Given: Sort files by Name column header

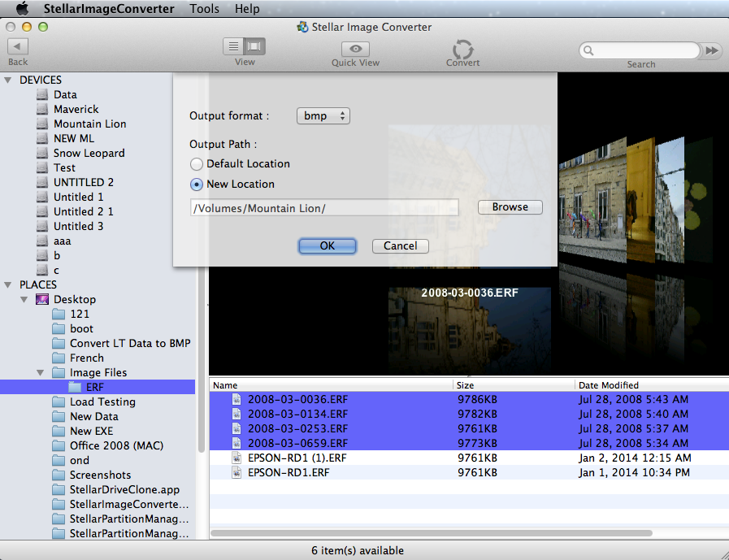Looking at the screenshot, I should tap(331, 385).
